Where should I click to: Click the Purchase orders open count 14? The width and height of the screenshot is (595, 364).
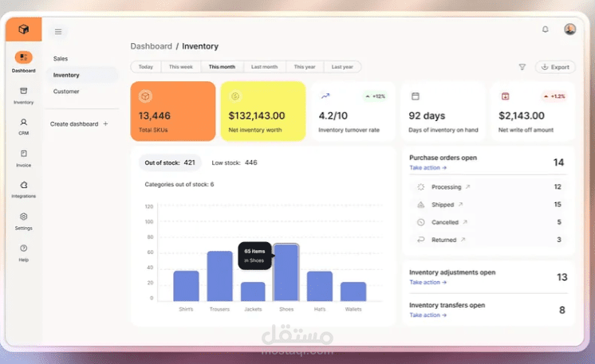click(558, 162)
